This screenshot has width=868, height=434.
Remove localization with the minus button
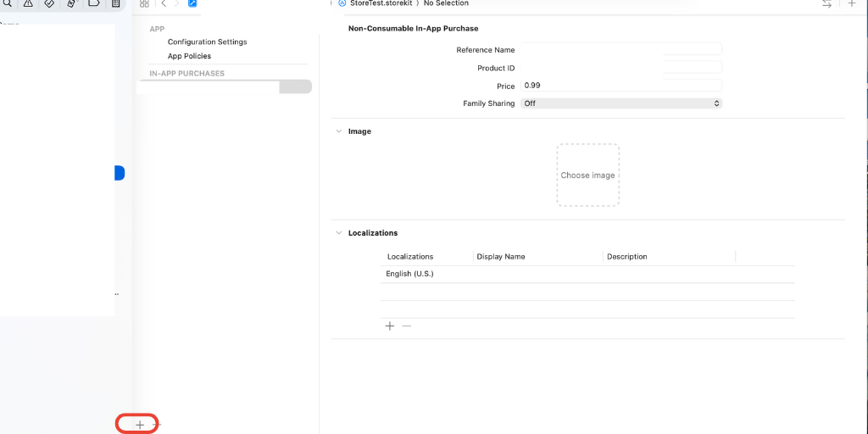click(x=407, y=326)
